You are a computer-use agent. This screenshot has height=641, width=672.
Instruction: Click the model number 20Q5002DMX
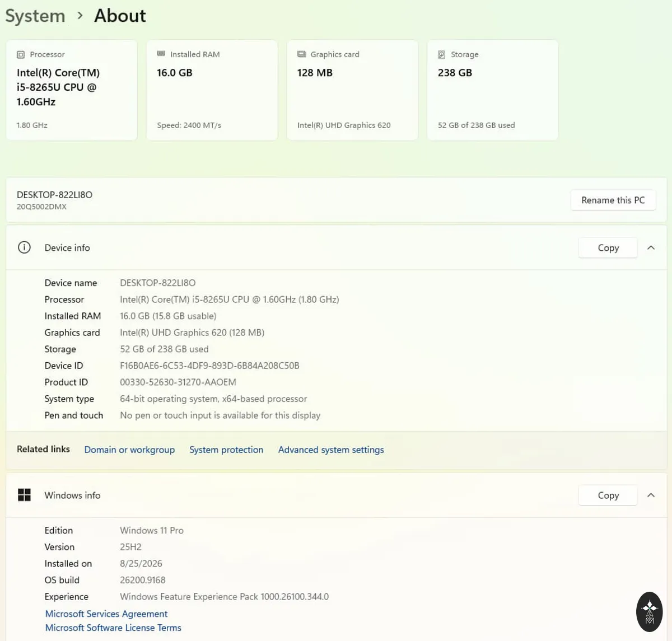(41, 207)
